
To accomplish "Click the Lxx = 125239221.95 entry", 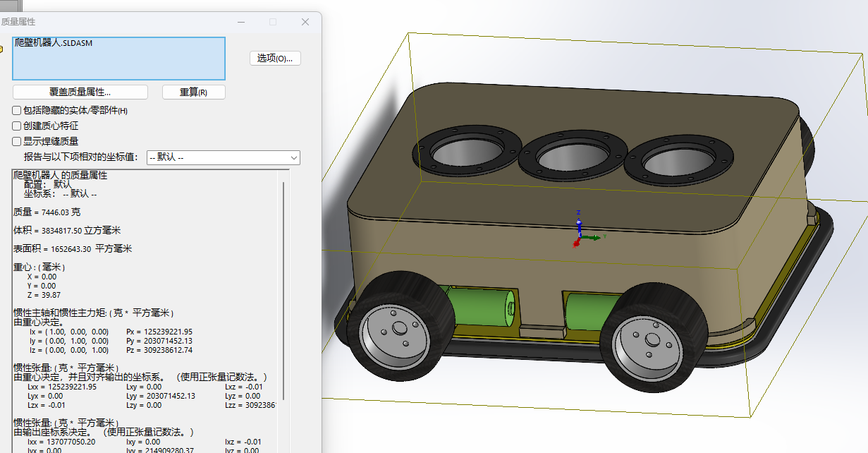I will coord(62,387).
